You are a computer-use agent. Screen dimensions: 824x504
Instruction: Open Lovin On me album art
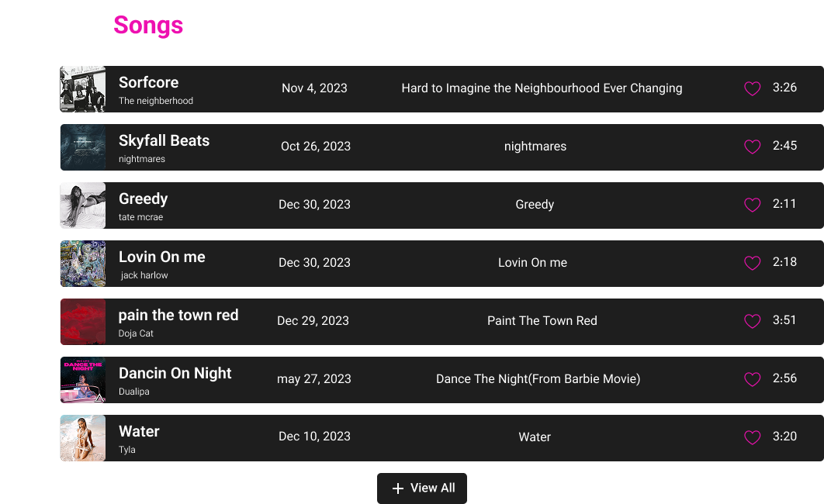[83, 264]
